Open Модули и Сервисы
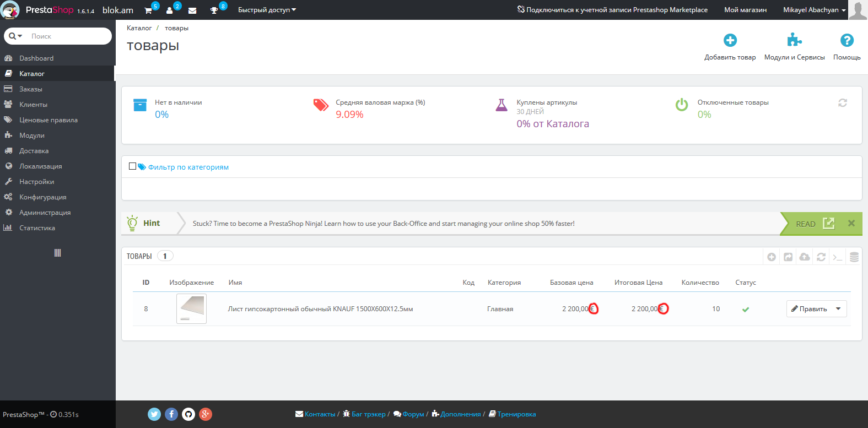868x428 pixels. [x=794, y=47]
